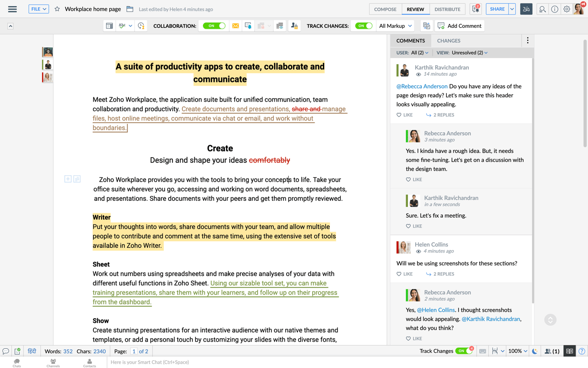The height and width of the screenshot is (368, 588).
Task: Open the CHANGES tab
Action: click(x=449, y=41)
